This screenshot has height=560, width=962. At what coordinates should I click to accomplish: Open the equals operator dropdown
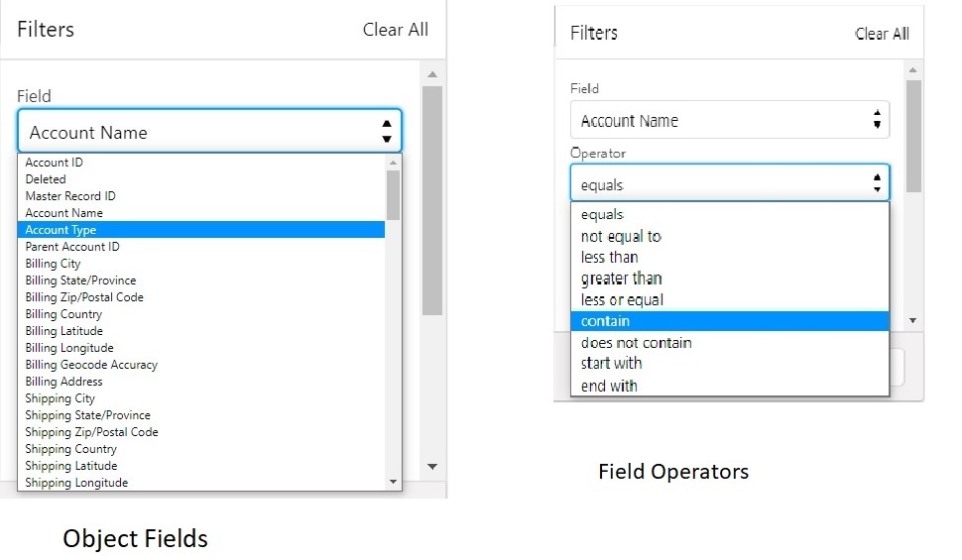(730, 182)
